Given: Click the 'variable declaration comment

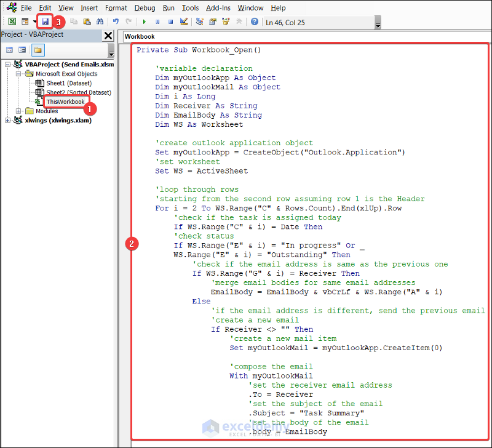Looking at the screenshot, I should click(x=204, y=68).
